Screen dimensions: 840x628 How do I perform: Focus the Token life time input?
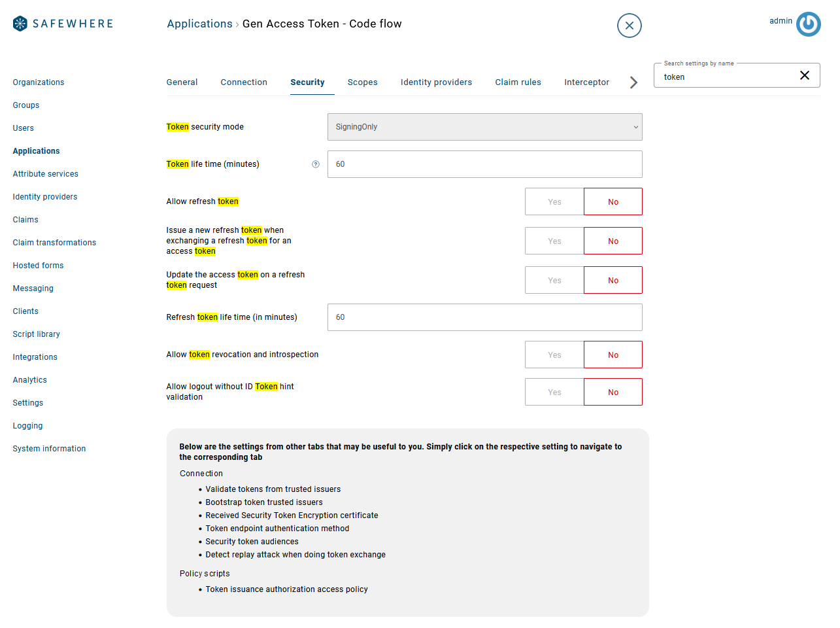(x=484, y=164)
